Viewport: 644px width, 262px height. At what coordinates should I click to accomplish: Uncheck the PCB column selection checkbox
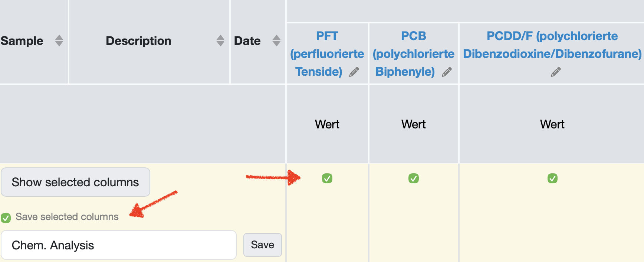(x=413, y=179)
